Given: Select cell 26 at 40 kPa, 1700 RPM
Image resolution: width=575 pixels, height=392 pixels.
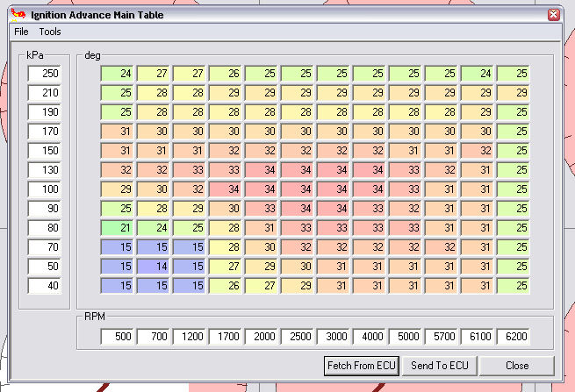Looking at the screenshot, I should pos(225,285).
